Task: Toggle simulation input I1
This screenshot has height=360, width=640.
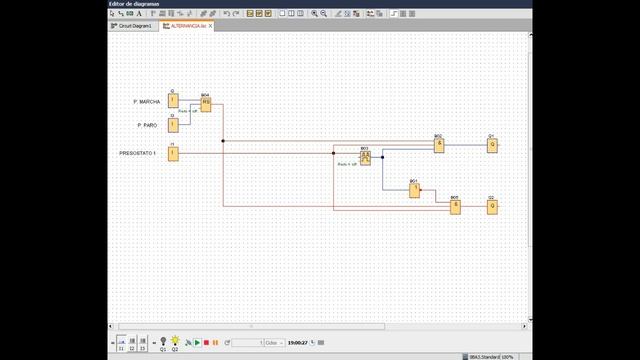Action: (x=121, y=343)
